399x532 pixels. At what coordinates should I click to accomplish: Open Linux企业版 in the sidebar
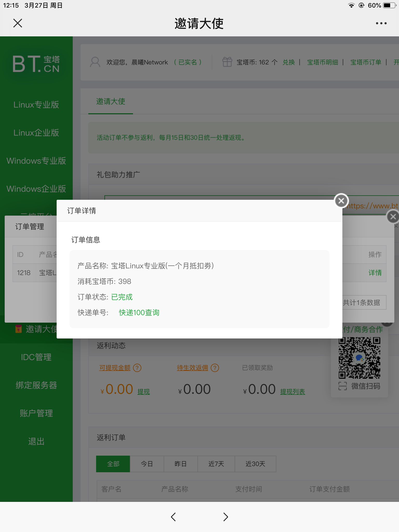tap(36, 133)
